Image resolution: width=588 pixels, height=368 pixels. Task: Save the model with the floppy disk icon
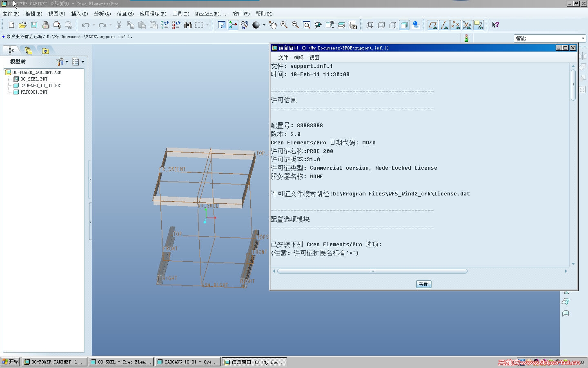click(x=34, y=25)
